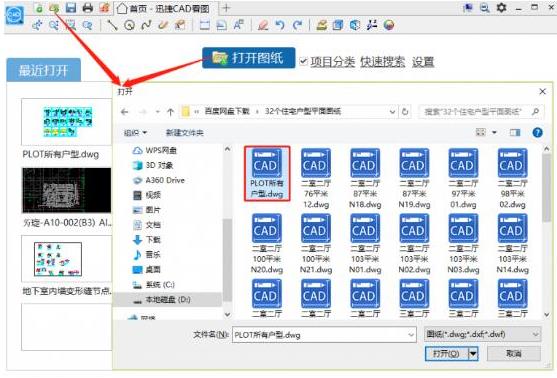Click the new file icon in top bar
Viewport: 557px width, 378px height.
click(x=39, y=8)
